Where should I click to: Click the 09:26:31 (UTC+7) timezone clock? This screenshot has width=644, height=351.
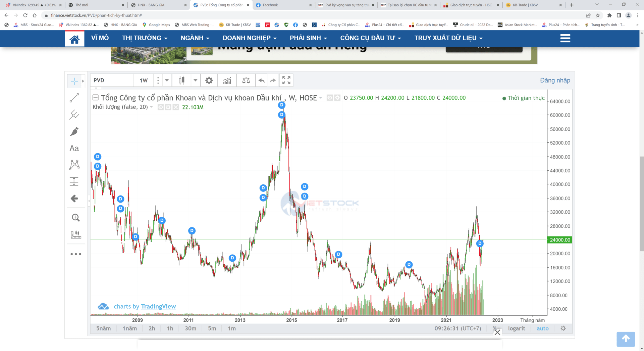(x=458, y=328)
